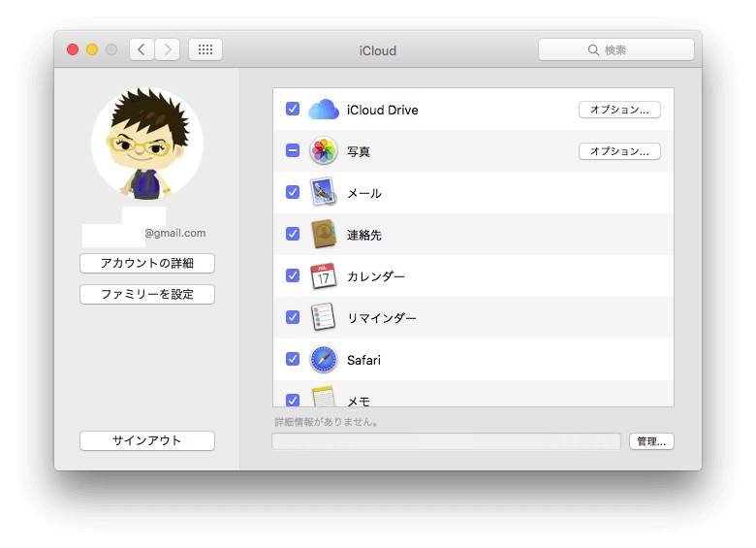
Task: Click the @gmail.com account text
Action: coord(175,233)
